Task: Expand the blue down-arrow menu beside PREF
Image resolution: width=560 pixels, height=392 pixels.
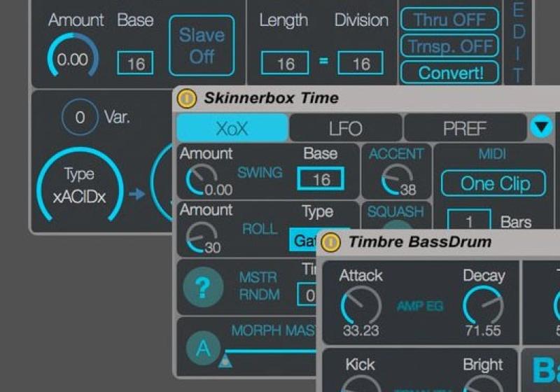Action: pos(541,127)
